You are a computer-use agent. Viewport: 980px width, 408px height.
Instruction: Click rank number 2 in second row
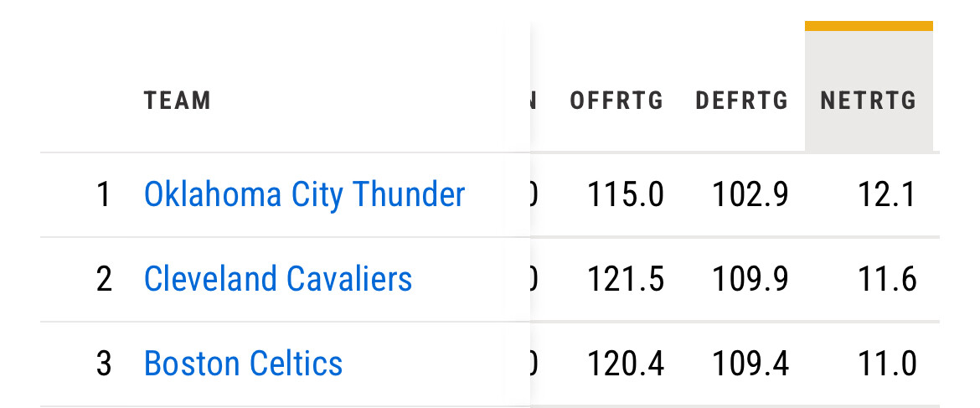(104, 279)
